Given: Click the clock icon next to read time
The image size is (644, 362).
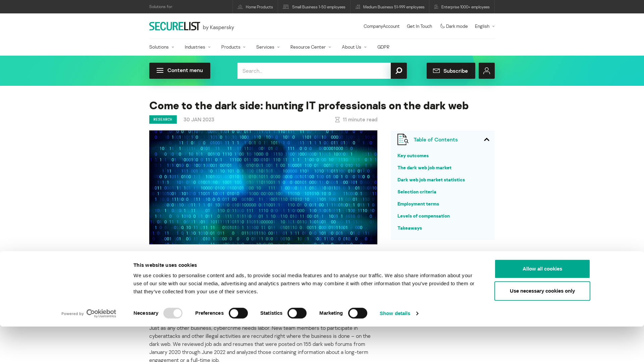Looking at the screenshot, I should point(337,119).
